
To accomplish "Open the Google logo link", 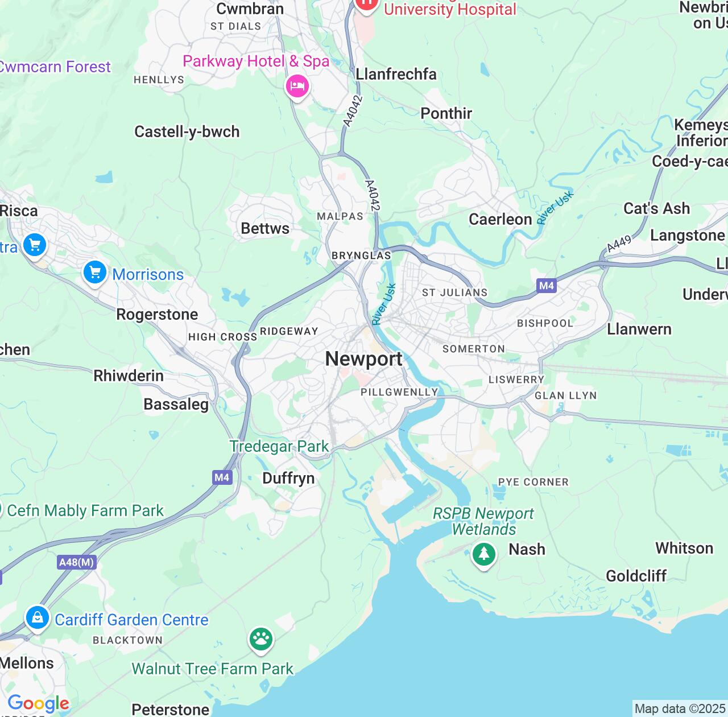I will coord(38,704).
